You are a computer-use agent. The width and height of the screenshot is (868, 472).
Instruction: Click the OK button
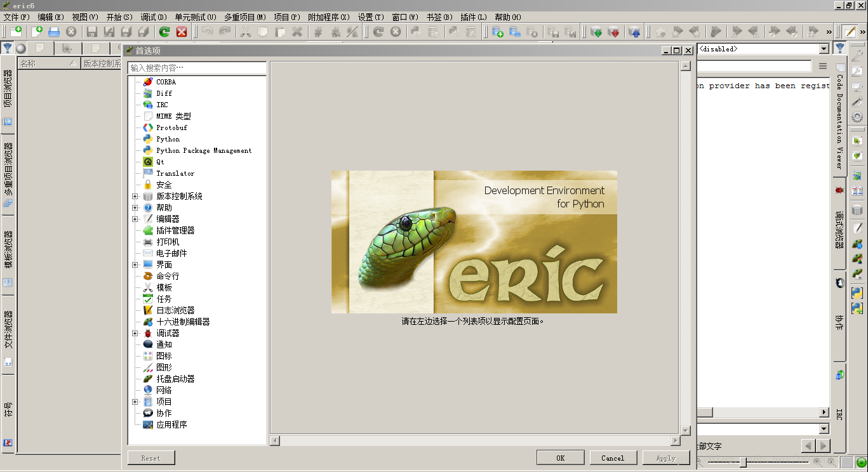(561, 458)
